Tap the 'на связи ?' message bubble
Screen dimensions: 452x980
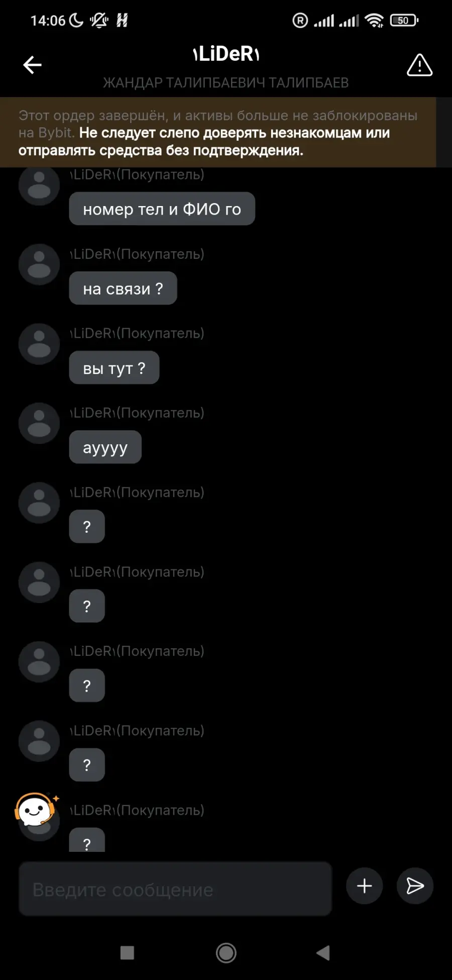tap(123, 288)
